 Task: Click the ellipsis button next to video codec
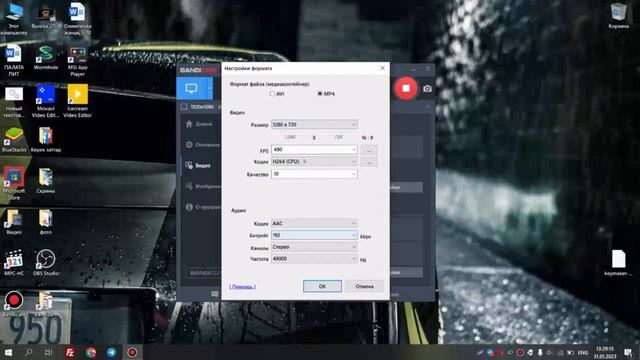(x=369, y=162)
